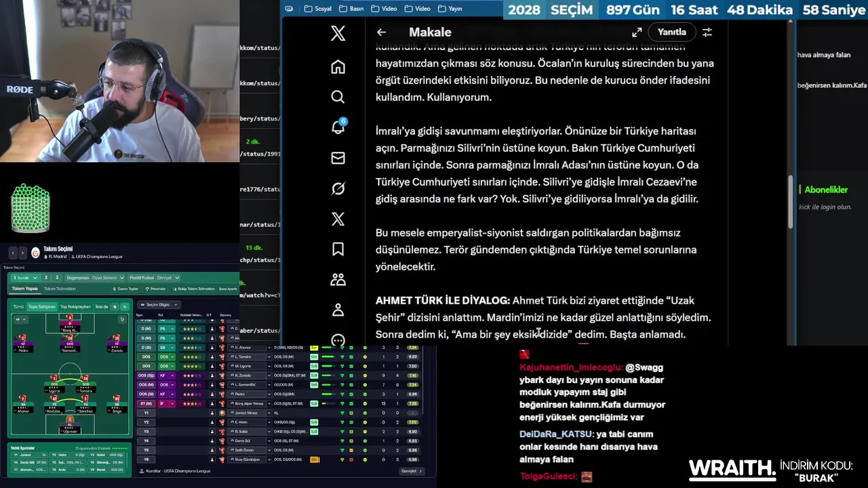868x488 pixels.
Task: Go back from the Makale page
Action: pos(381,32)
